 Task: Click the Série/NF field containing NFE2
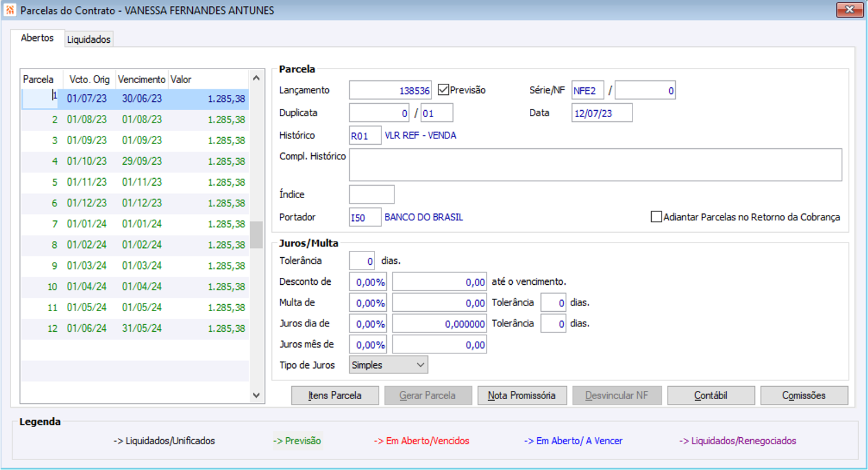pyautogui.click(x=588, y=90)
